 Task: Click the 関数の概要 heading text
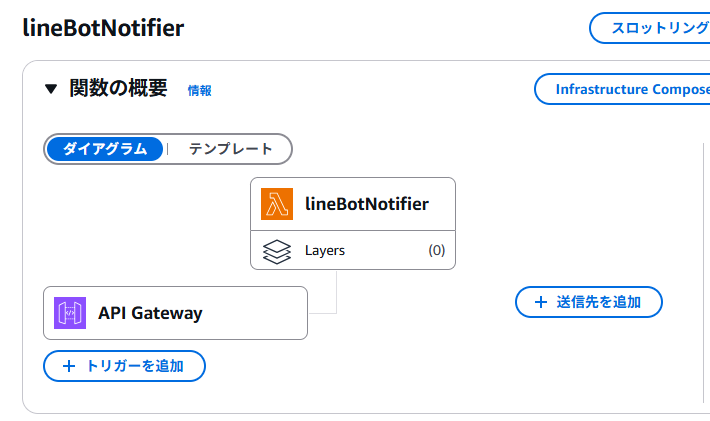(x=118, y=88)
